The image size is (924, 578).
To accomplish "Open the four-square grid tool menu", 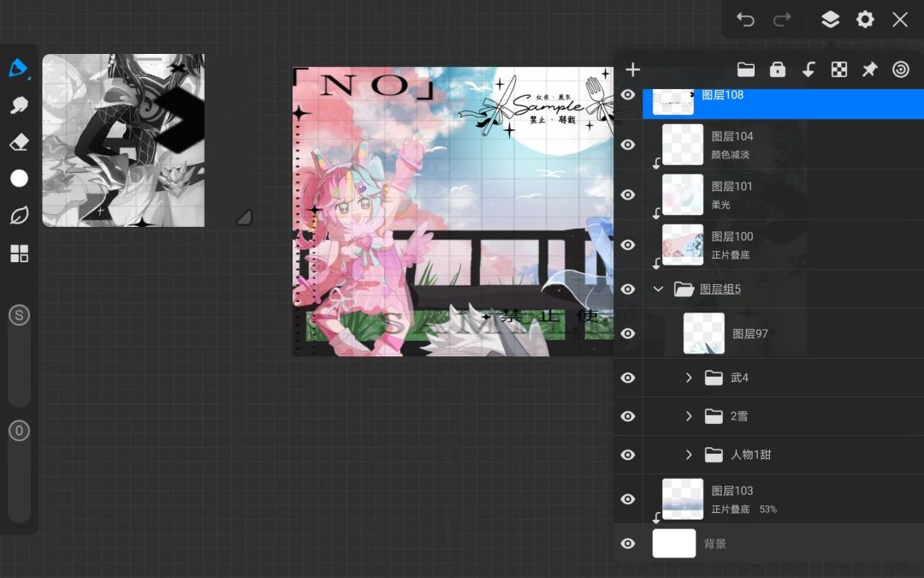I will tap(19, 253).
